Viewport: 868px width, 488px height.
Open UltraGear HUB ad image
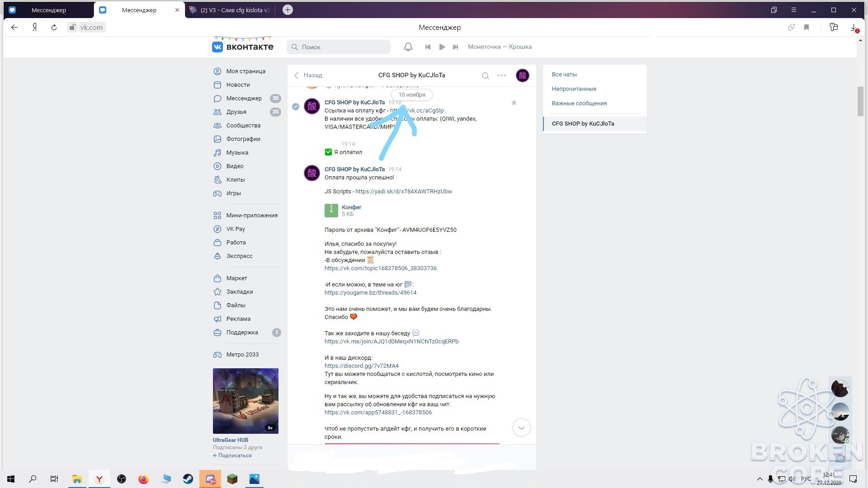tap(245, 401)
